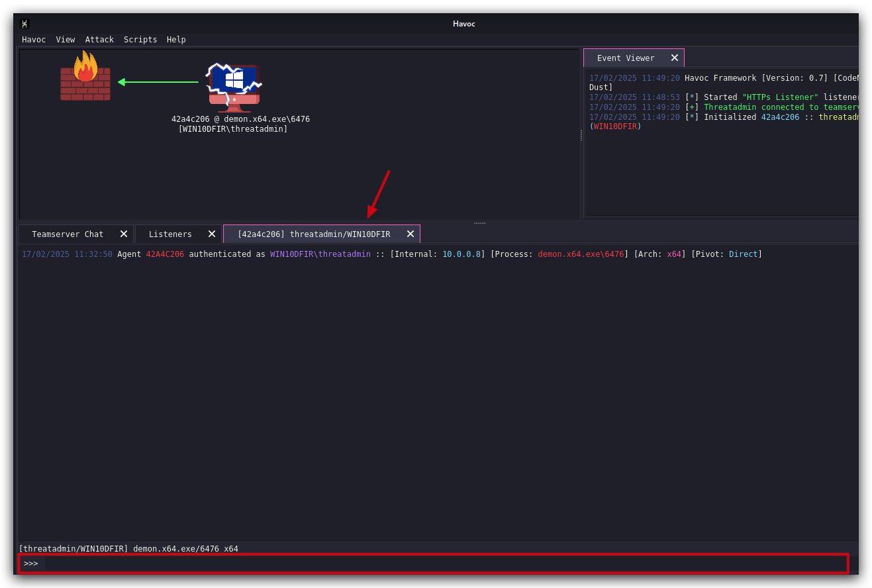Click the Pivot value Direct in console
This screenshot has height=588, width=872.
click(x=743, y=254)
